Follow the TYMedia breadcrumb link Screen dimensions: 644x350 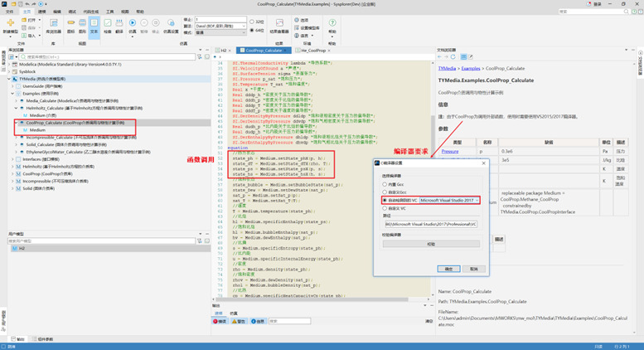coord(447,69)
